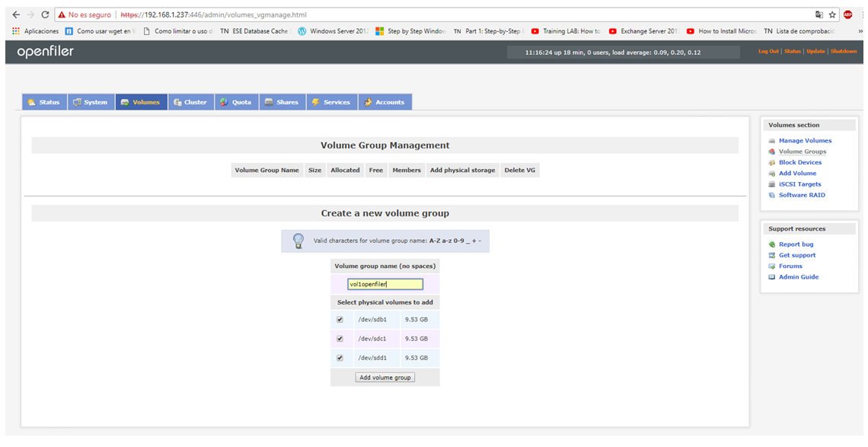Switch to the Services tab
The width and height of the screenshot is (868, 447).
[x=331, y=102]
